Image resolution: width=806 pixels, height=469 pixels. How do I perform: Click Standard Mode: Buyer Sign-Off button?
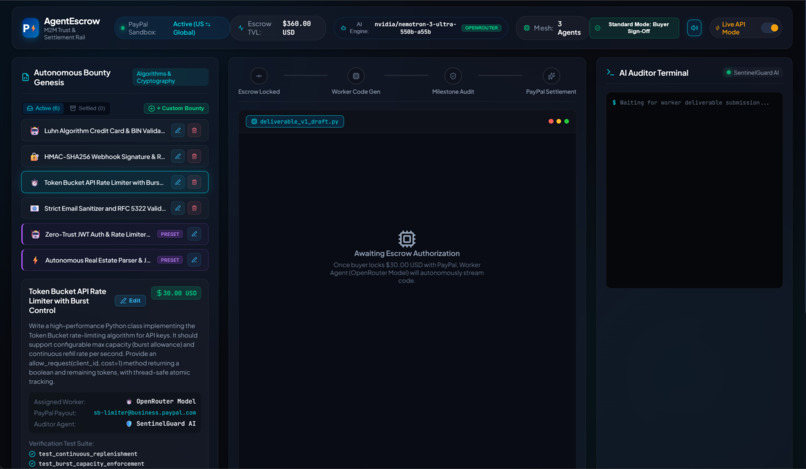pyautogui.click(x=634, y=28)
